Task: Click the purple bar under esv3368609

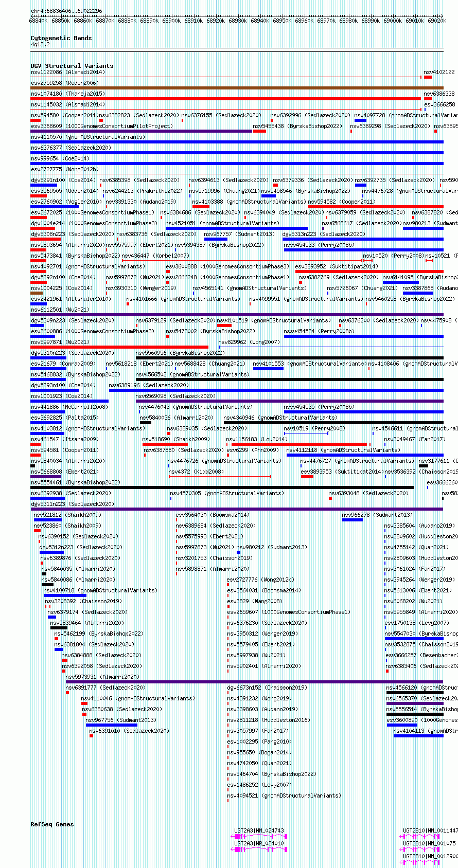Action: [x=142, y=131]
